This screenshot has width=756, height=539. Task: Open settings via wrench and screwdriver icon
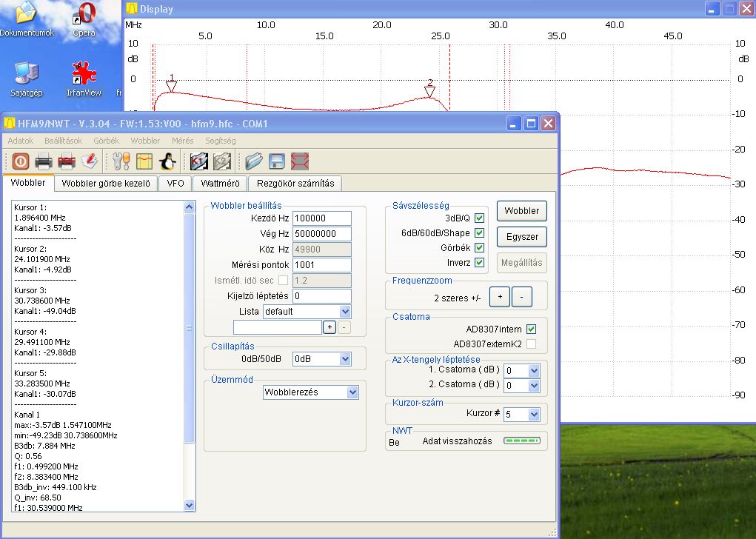pyautogui.click(x=121, y=161)
